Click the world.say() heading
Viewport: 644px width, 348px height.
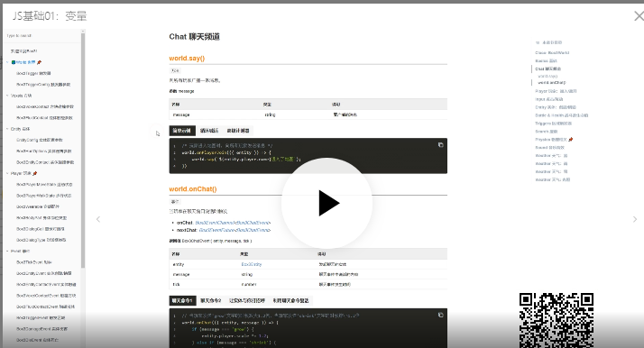[187, 59]
